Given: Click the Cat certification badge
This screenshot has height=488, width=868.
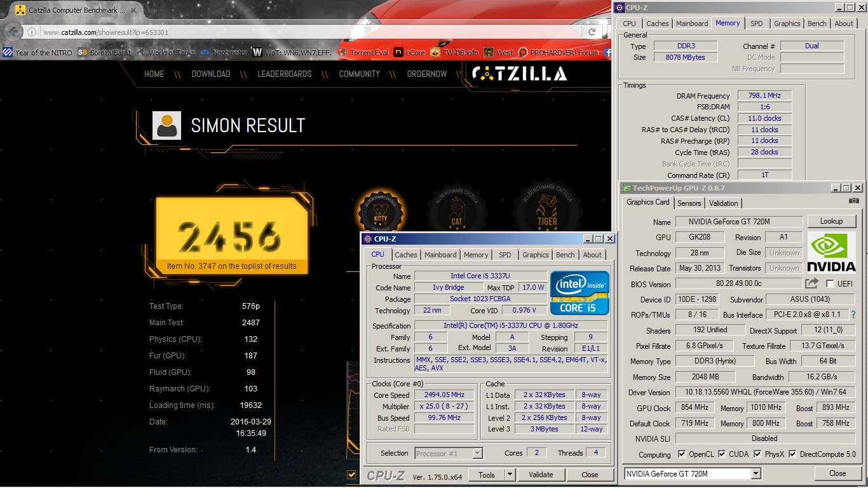Looking at the screenshot, I should pyautogui.click(x=456, y=207).
